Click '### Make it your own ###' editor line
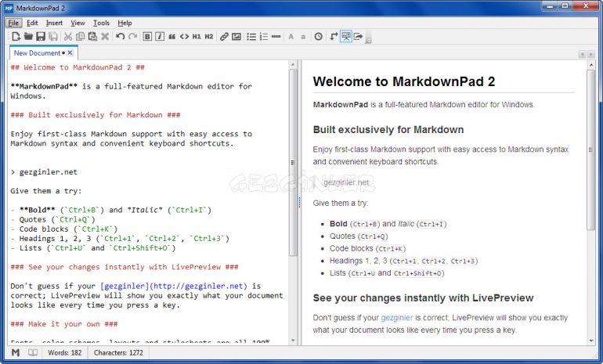The width and height of the screenshot is (603, 364). [x=64, y=324]
